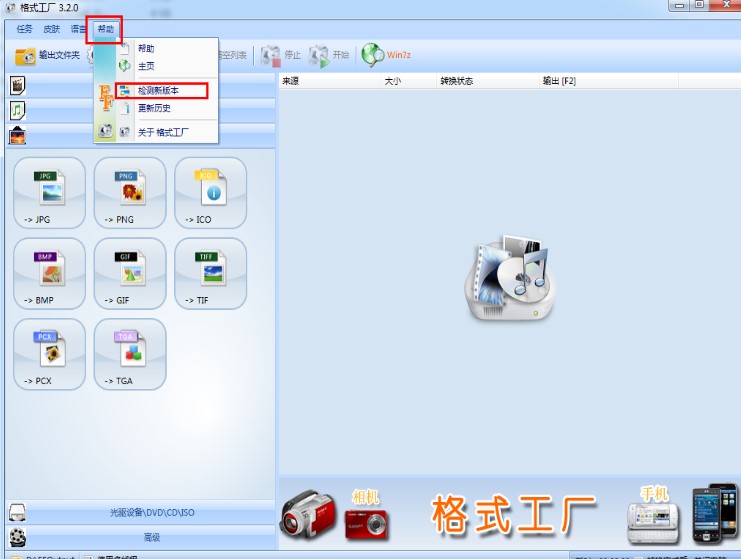The image size is (741, 559).
Task: Click the 输出 [F2] column header
Action: [x=609, y=81]
